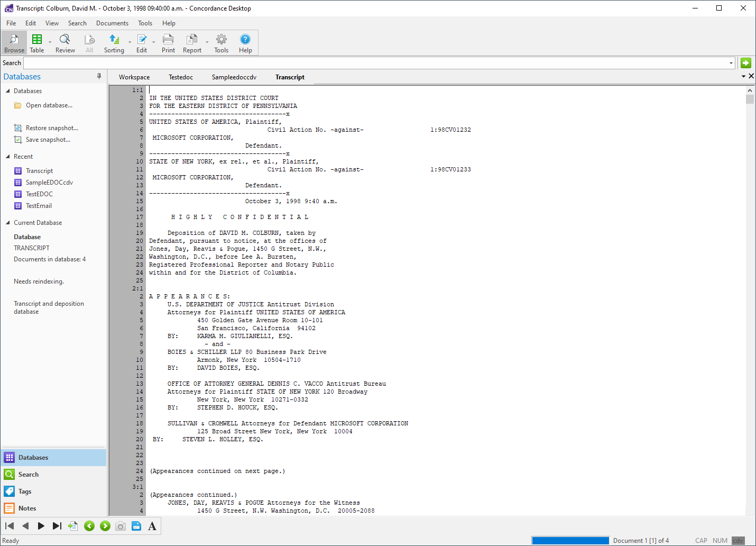Switch to Workspace tab
This screenshot has width=756, height=546.
point(134,77)
